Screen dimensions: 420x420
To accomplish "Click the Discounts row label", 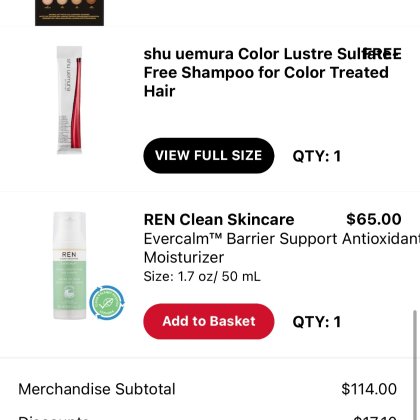I will [53, 417].
